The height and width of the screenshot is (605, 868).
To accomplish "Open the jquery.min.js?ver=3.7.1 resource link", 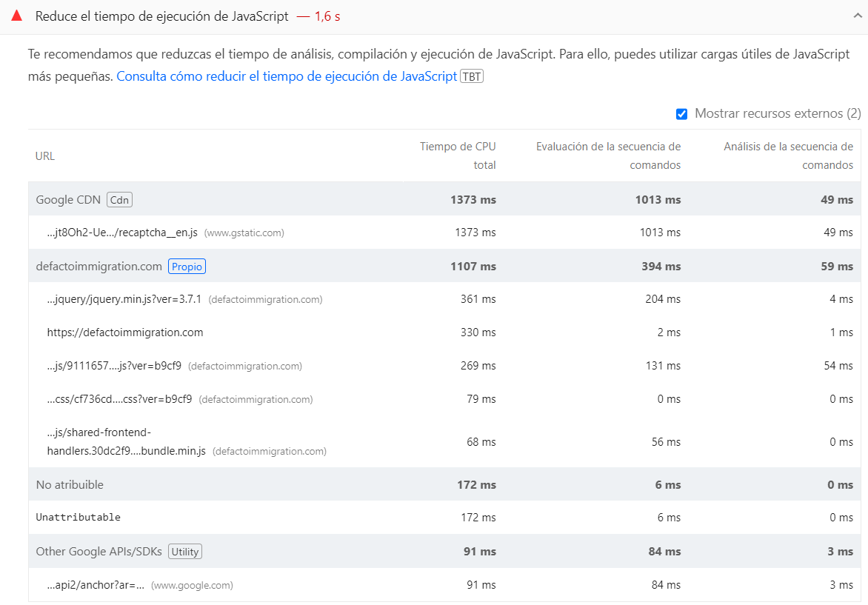I will click(124, 299).
